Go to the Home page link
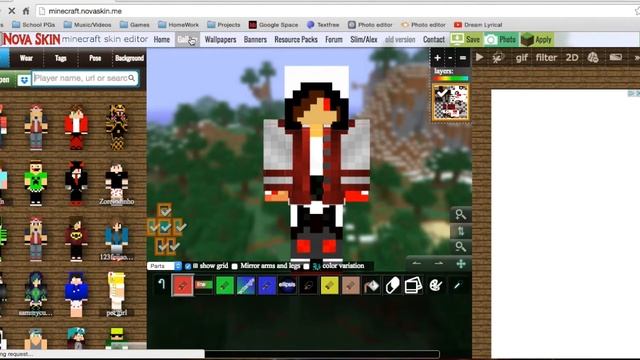This screenshot has width=640, height=360. (x=162, y=40)
